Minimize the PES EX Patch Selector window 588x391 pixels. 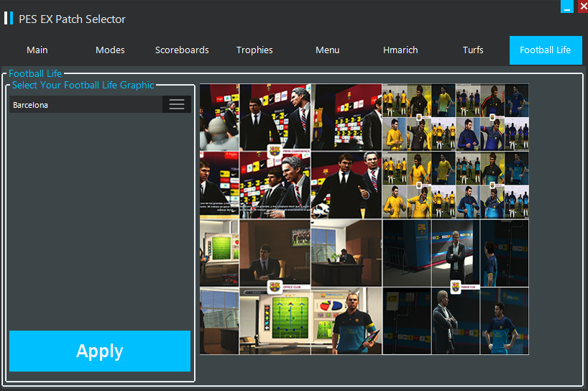pos(566,6)
